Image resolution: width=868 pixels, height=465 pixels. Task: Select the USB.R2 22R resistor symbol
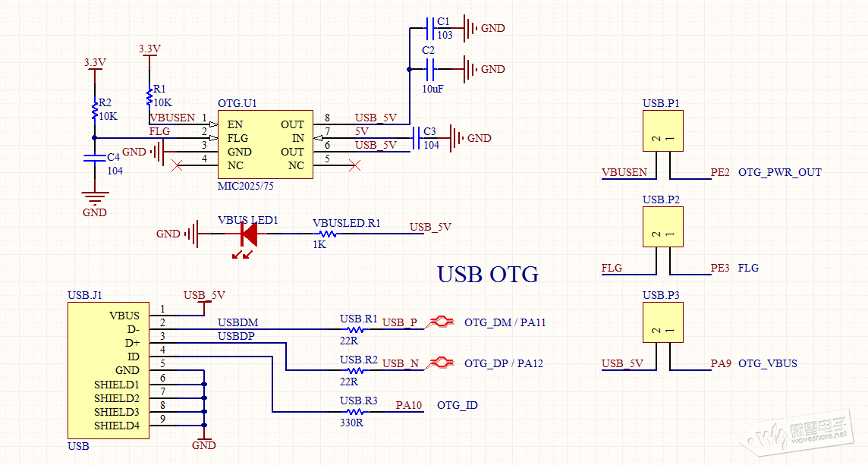coord(355,370)
